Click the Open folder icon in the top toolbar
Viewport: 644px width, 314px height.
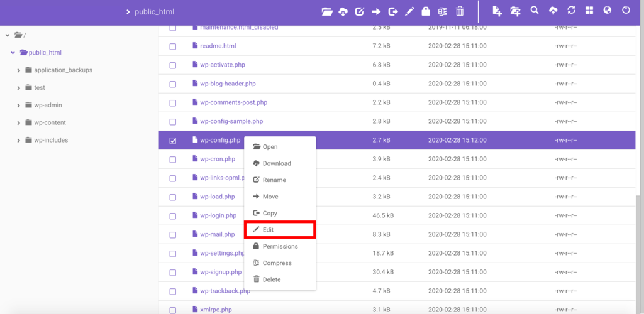pyautogui.click(x=327, y=12)
